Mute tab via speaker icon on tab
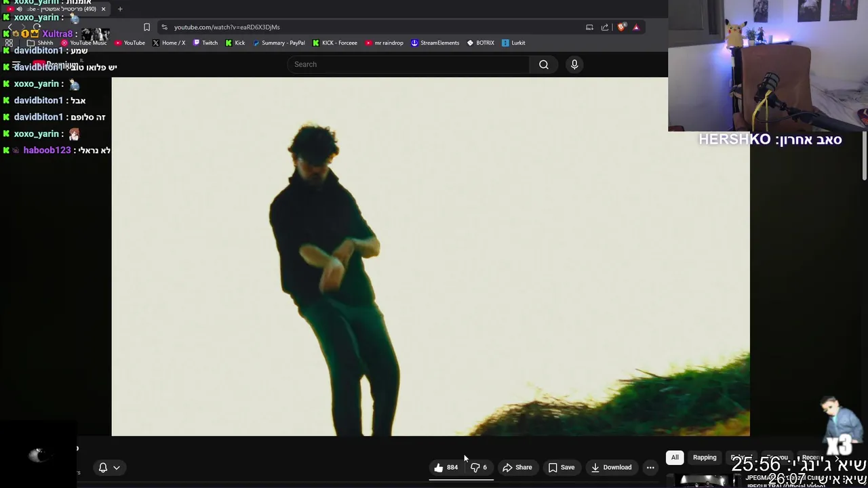Image resolution: width=868 pixels, height=488 pixels. 19,9
